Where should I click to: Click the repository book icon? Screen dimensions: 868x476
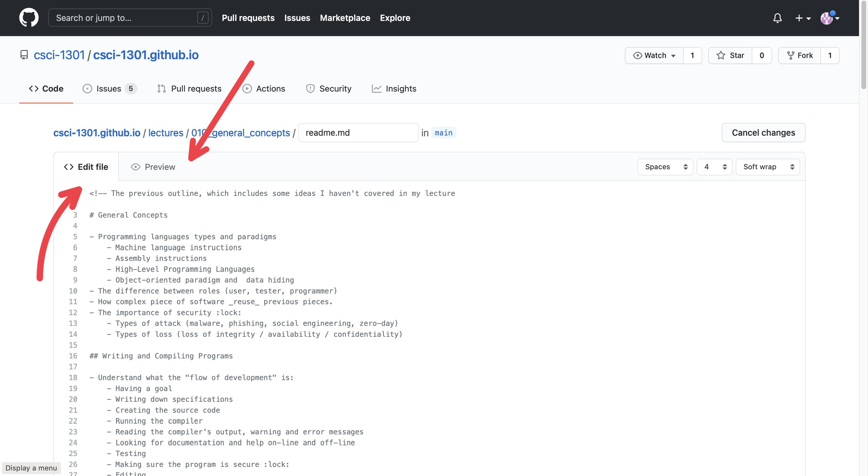pyautogui.click(x=24, y=55)
